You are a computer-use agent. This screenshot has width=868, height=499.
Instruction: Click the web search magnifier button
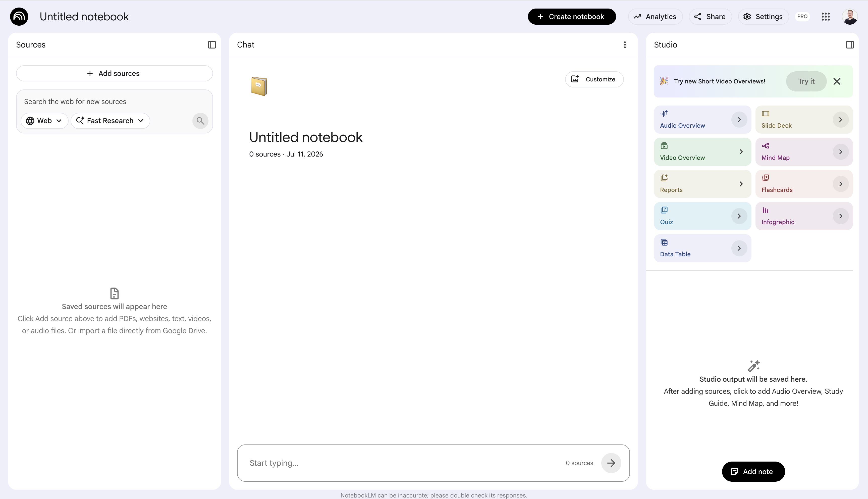click(x=200, y=121)
